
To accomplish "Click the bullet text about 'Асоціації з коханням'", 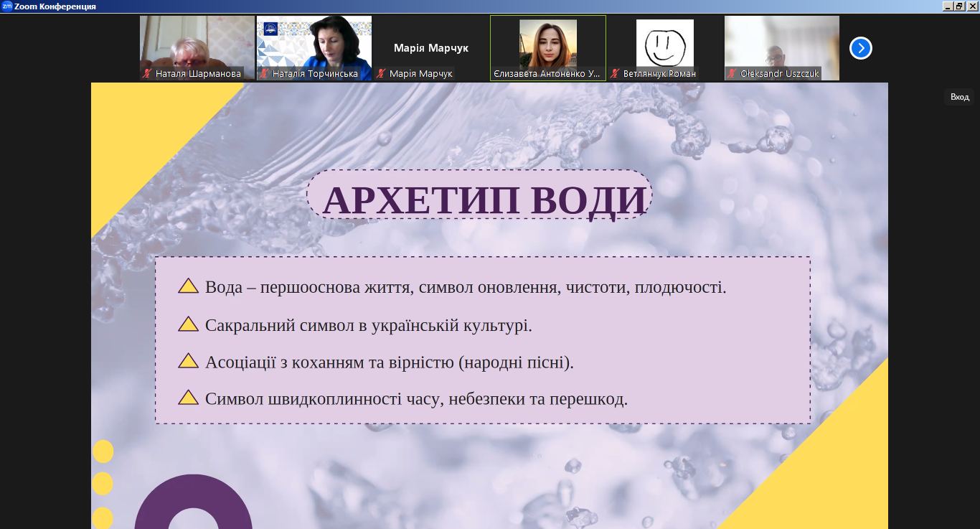I will pos(389,362).
